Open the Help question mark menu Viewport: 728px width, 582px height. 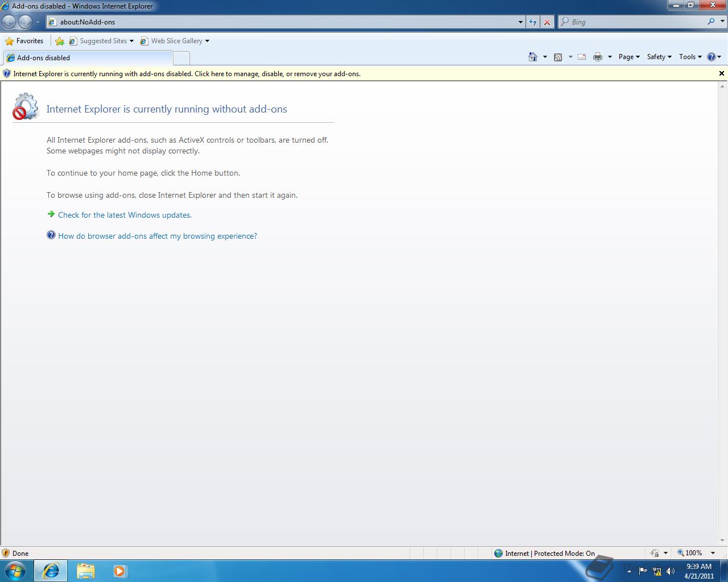714,57
